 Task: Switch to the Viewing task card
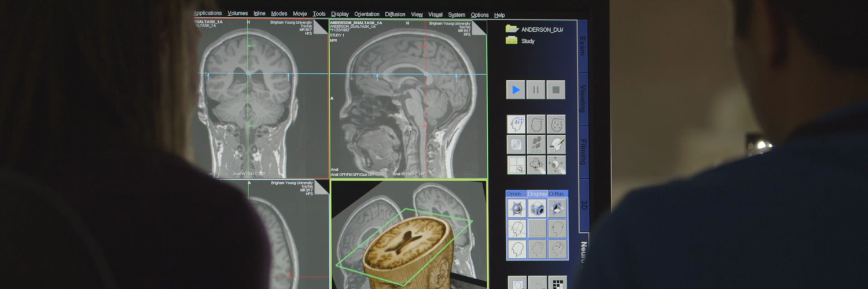(583, 98)
